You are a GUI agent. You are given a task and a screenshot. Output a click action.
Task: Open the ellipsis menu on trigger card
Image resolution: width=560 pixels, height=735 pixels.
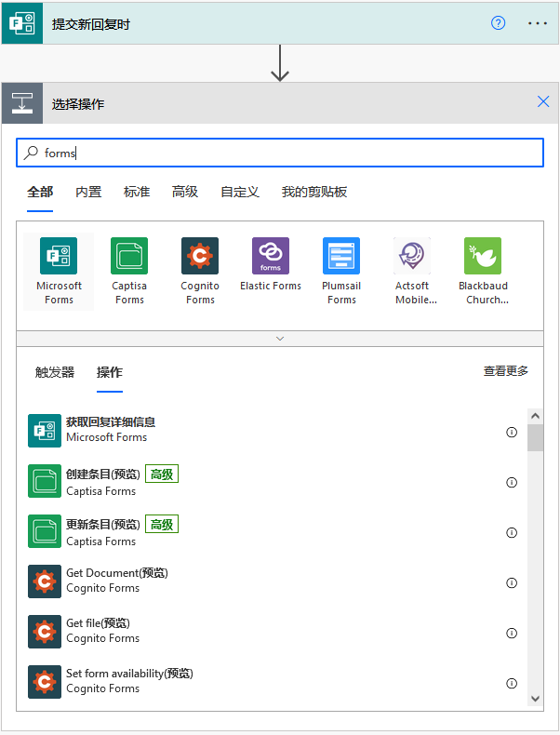tap(537, 23)
